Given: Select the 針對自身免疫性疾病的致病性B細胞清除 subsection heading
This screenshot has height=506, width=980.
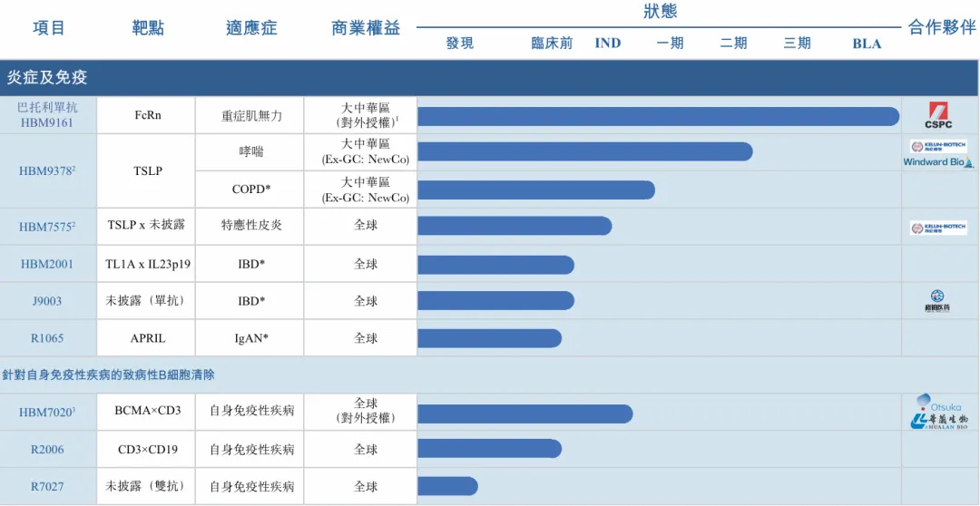Looking at the screenshot, I should pyautogui.click(x=109, y=375).
